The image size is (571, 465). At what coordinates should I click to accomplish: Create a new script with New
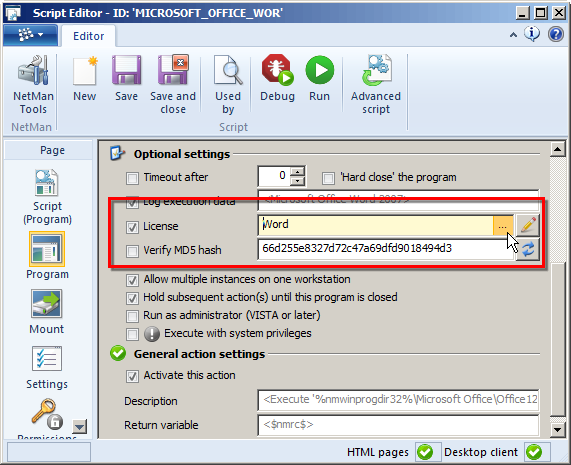85,78
